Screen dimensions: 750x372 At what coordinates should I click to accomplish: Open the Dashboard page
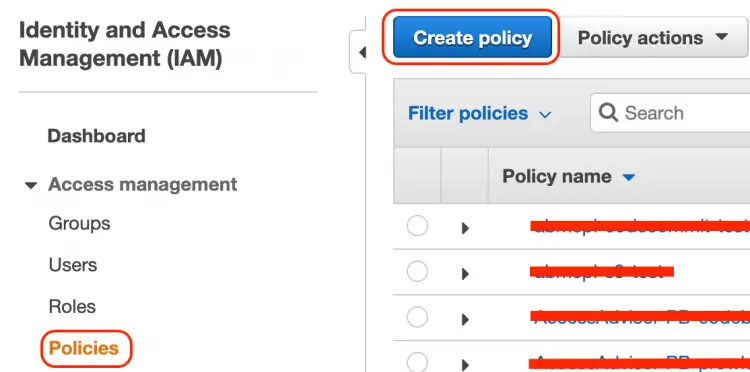click(x=96, y=136)
